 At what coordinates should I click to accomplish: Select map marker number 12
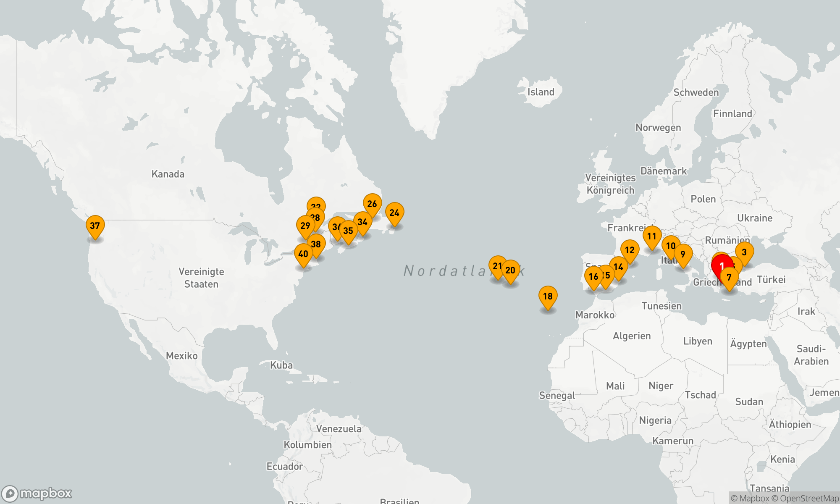click(x=630, y=251)
